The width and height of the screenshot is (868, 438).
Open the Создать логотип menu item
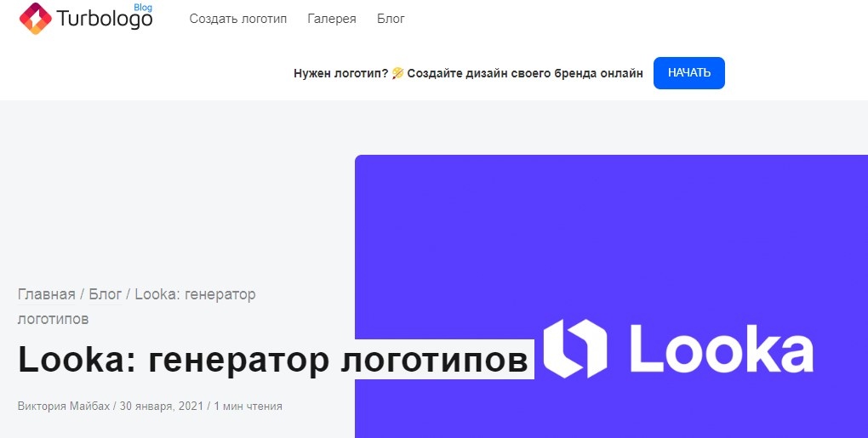(238, 19)
